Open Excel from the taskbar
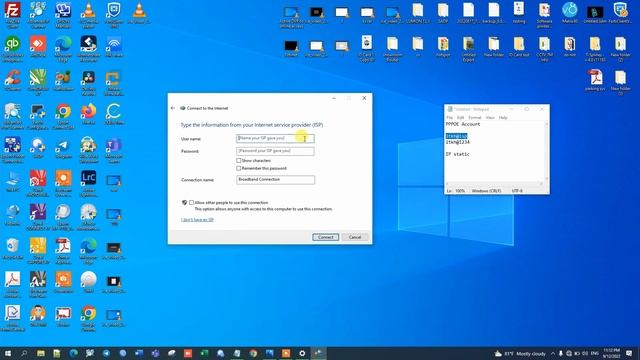Viewport: 640px width, 360px height. click(204, 353)
